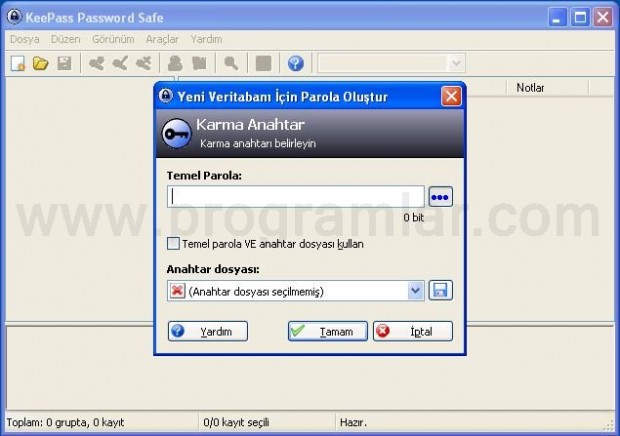
Task: Cancel with the İptal button
Action: point(413,331)
